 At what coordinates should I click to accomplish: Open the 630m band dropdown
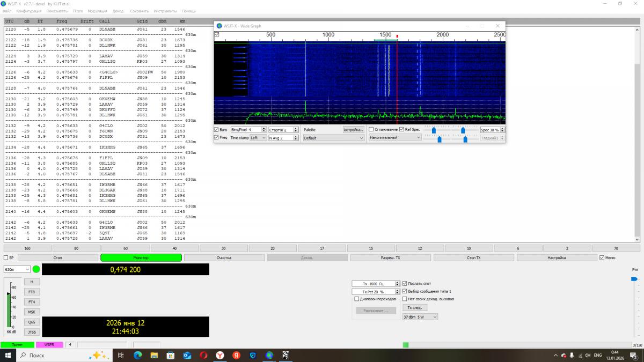17,269
